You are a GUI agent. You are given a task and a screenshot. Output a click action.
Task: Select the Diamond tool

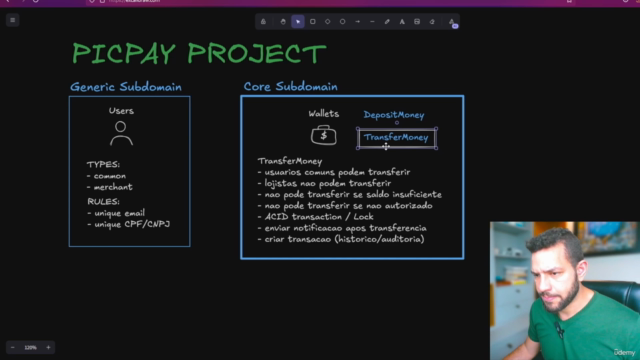point(328,22)
